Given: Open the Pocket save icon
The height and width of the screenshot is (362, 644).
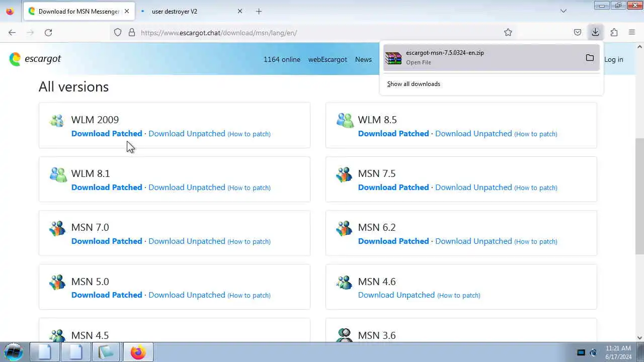Looking at the screenshot, I should [x=578, y=33].
